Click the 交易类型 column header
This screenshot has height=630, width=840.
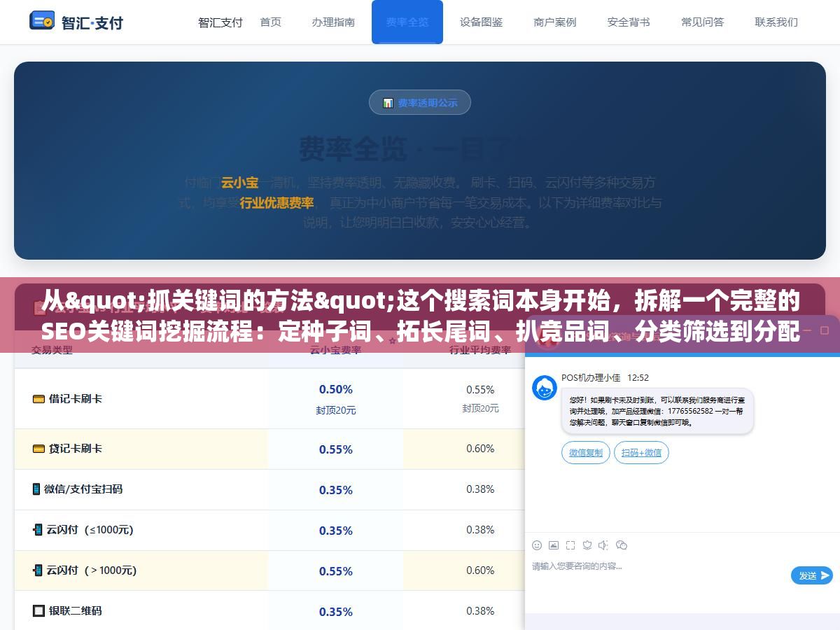[52, 349]
